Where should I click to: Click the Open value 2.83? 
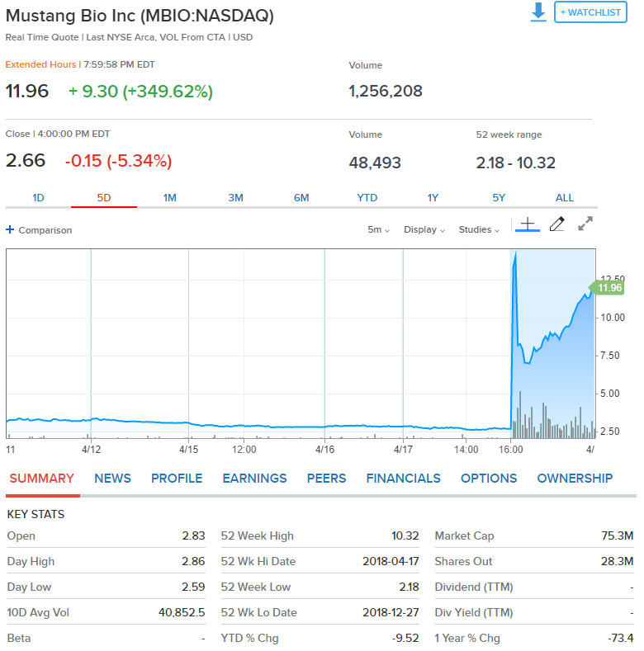point(194,535)
